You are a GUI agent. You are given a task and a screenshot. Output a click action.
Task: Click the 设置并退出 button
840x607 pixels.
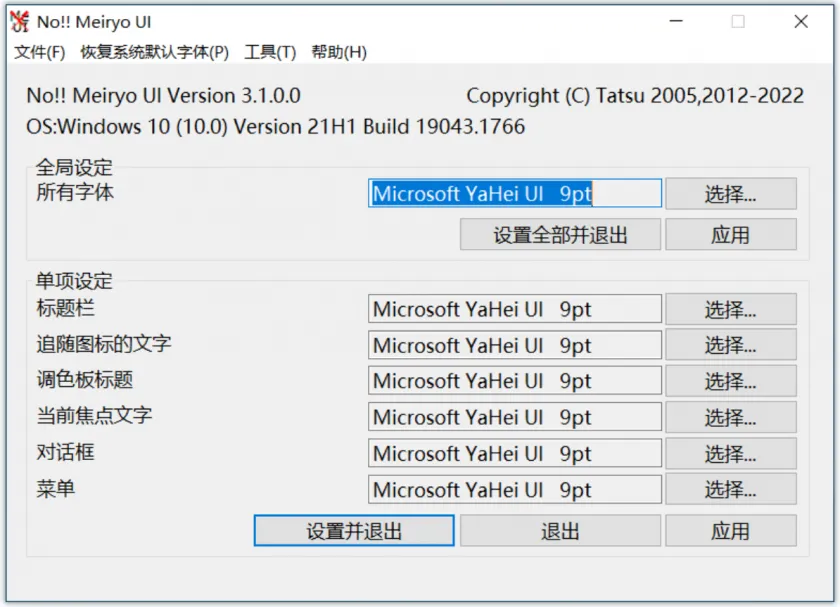[354, 531]
